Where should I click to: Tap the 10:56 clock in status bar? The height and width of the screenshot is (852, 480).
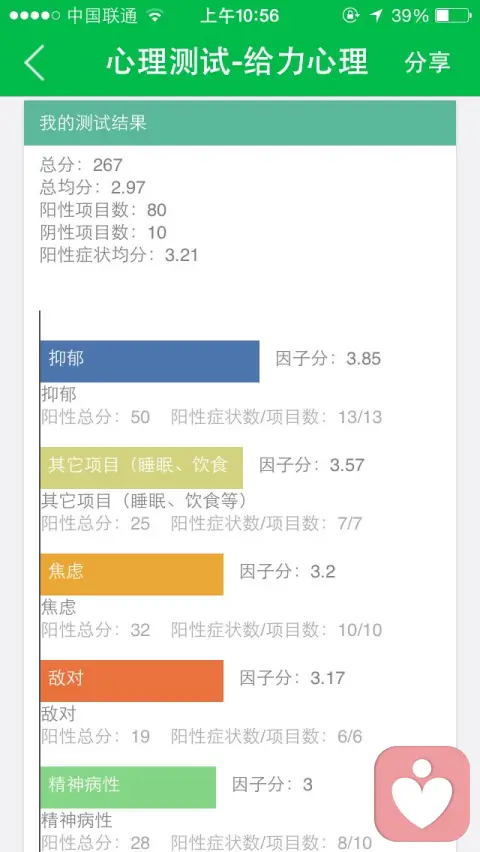click(240, 16)
